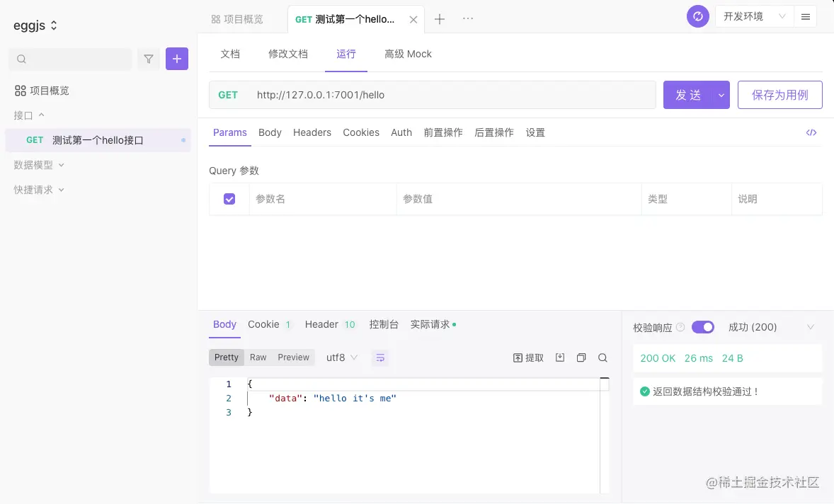Switch to the 高级 Mock tab
The image size is (834, 504).
click(408, 54)
